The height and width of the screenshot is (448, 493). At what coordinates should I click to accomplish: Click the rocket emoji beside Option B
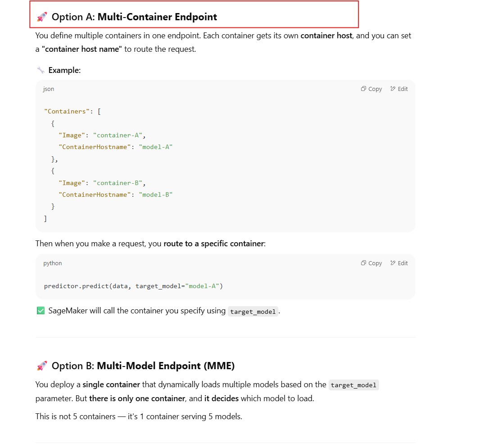point(42,366)
